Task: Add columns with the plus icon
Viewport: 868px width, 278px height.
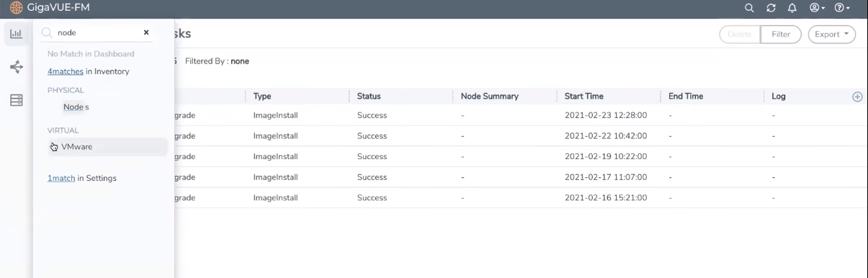Action: (857, 97)
